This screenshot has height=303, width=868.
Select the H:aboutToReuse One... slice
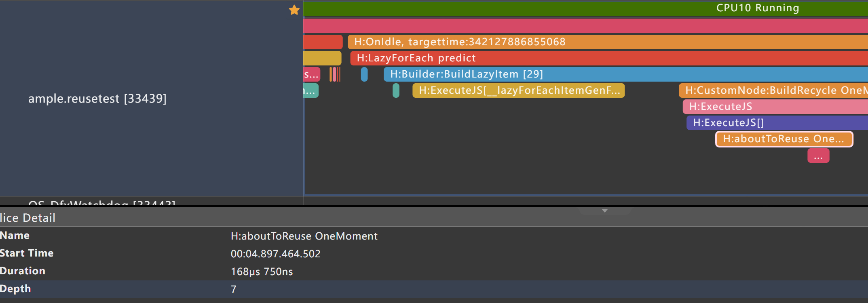784,139
